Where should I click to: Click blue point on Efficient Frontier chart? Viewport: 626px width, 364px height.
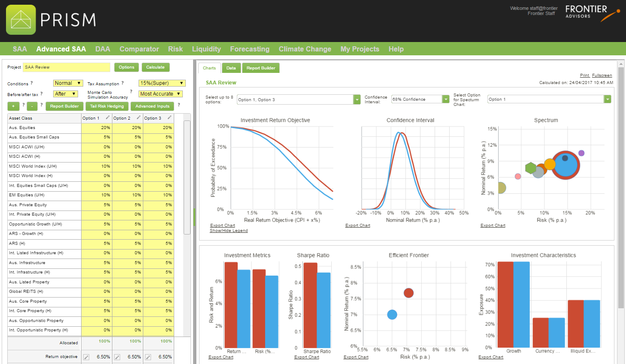tap(392, 315)
